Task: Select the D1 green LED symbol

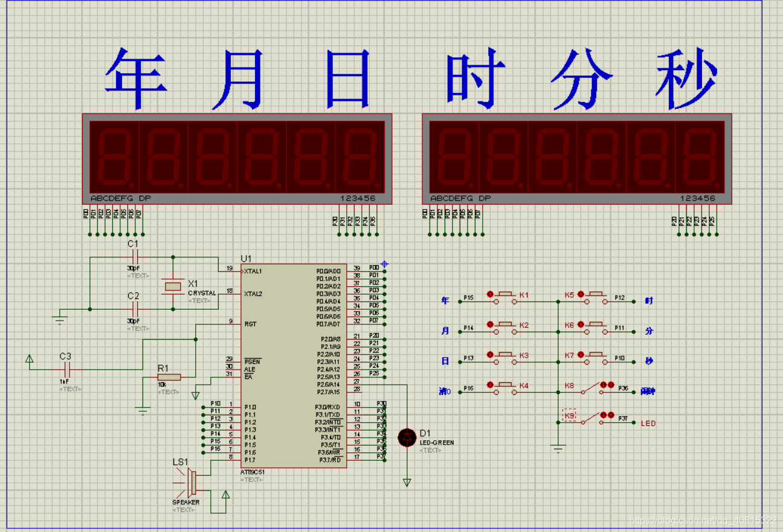Action: click(407, 437)
